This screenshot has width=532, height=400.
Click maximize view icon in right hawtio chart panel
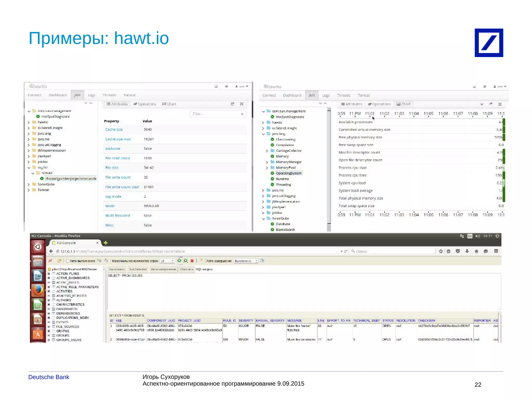[x=500, y=104]
